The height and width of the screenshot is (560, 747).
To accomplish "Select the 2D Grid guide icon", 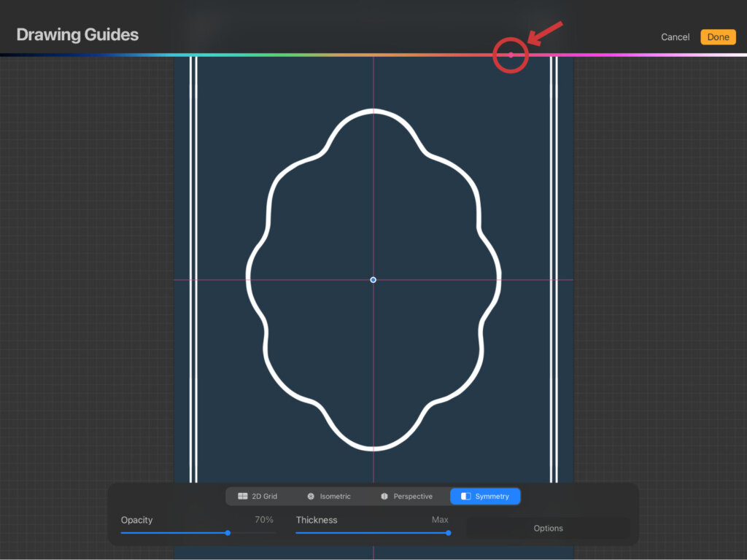I will [243, 497].
